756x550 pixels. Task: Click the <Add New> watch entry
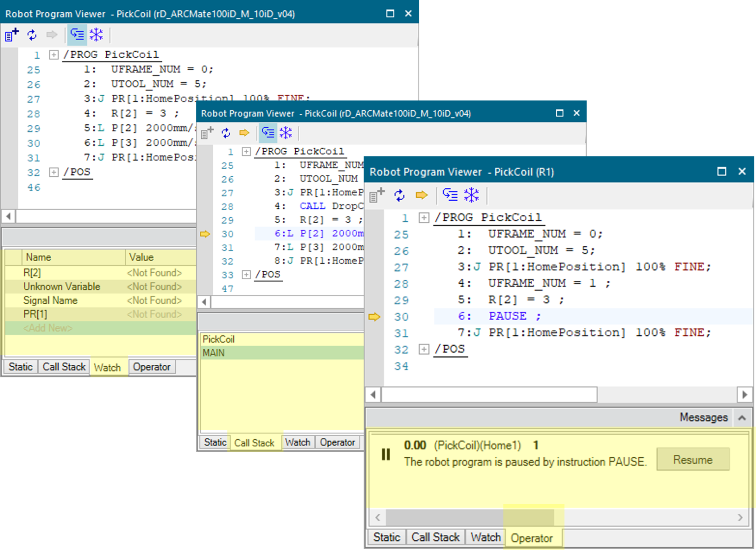coord(48,328)
